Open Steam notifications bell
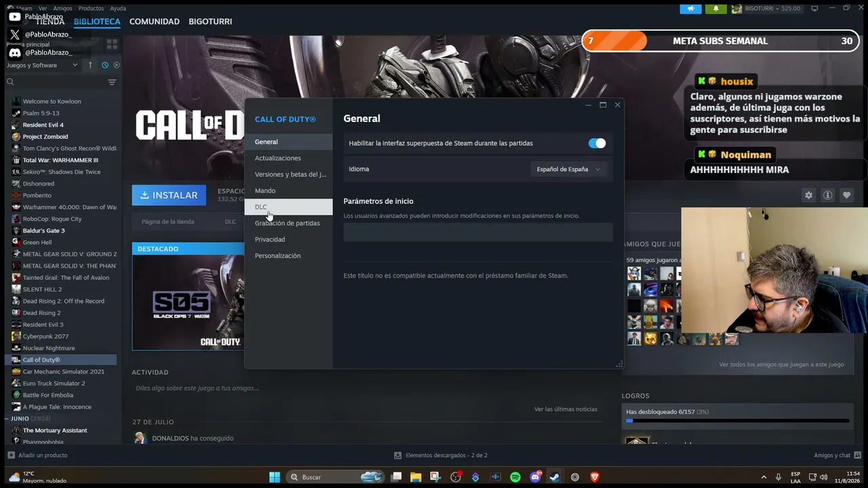Screen dimensions: 868x488 (x=715, y=9)
